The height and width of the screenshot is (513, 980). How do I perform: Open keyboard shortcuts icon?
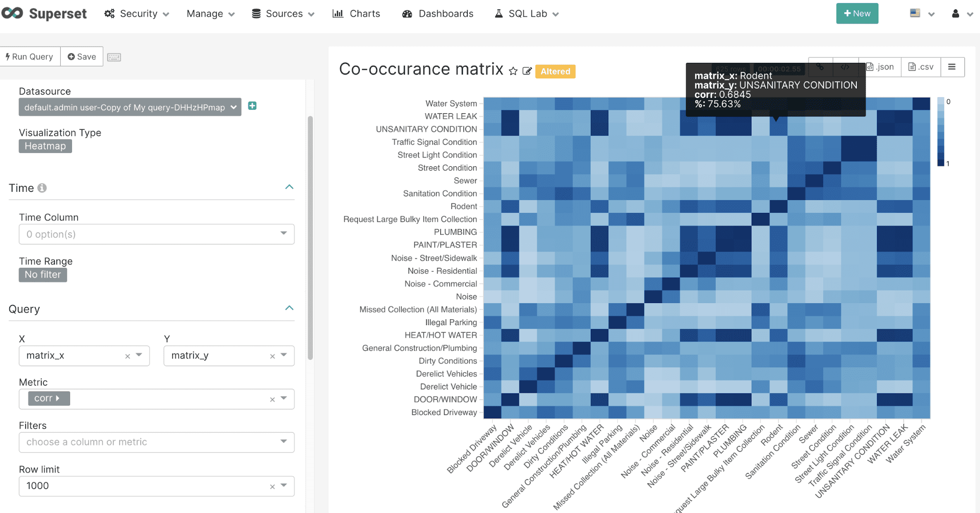point(114,57)
